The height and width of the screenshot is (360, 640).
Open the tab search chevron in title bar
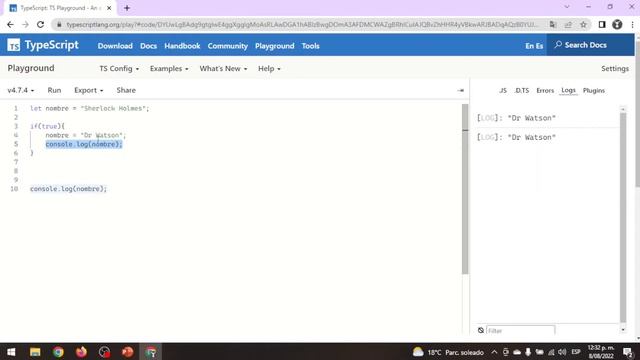coord(567,7)
